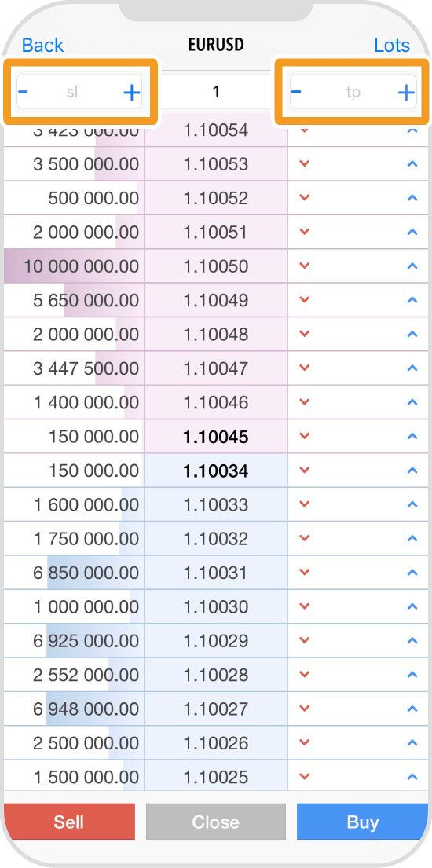Tap the red down arrow at 1.10045
Image resolution: width=432 pixels, height=868 pixels.
pos(304,437)
